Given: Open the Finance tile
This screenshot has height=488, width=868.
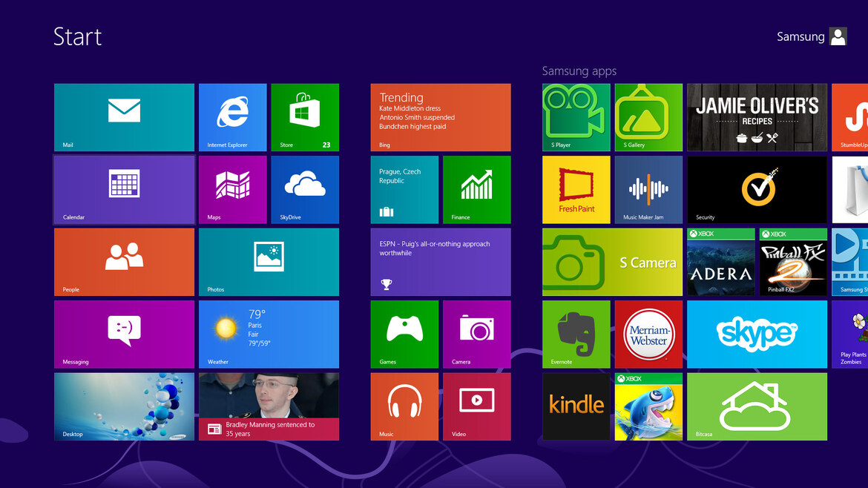Looking at the screenshot, I should click(x=476, y=190).
